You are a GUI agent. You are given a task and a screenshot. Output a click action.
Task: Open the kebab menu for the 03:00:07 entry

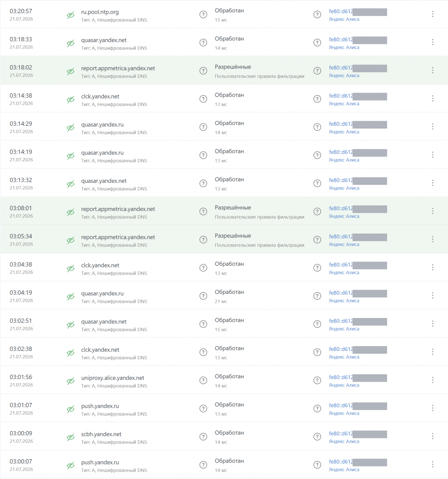click(432, 464)
